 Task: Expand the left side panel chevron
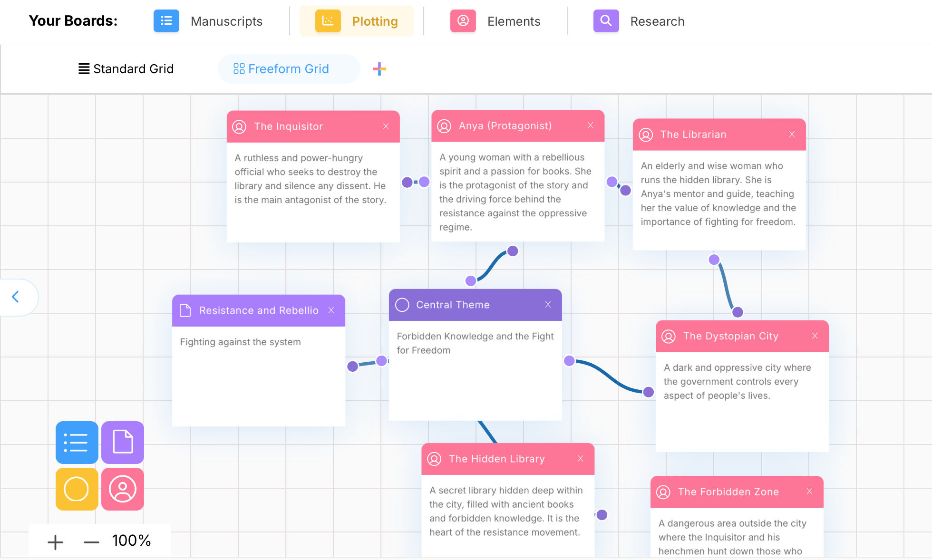[15, 297]
